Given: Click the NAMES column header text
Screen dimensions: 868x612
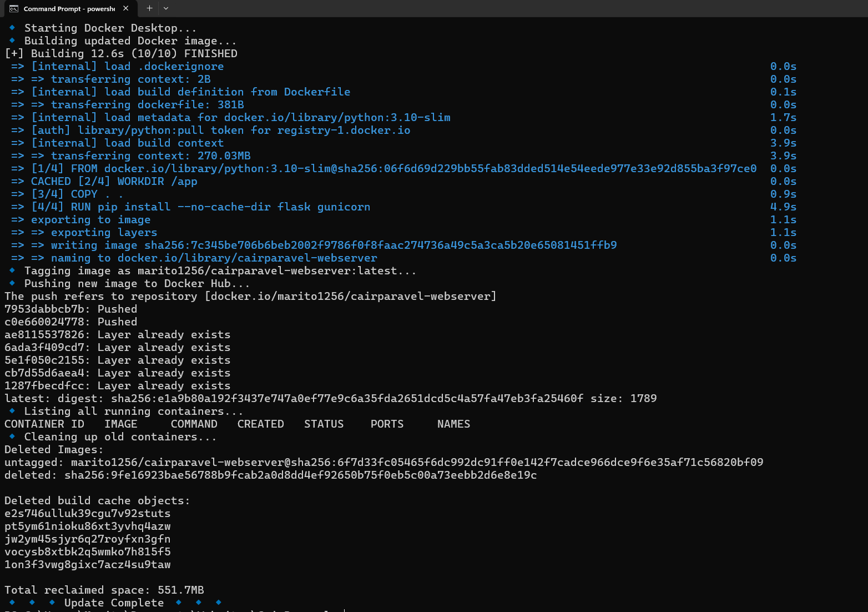Looking at the screenshot, I should point(453,424).
